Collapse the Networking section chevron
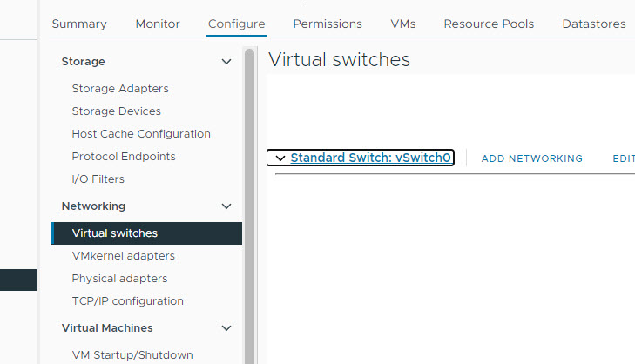 (226, 206)
